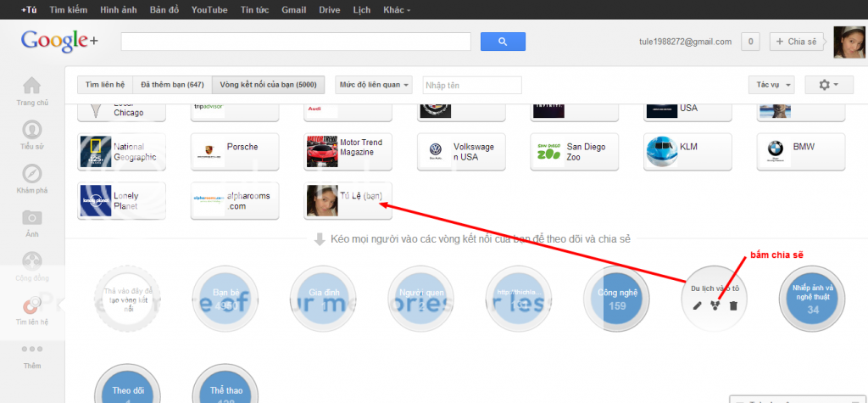The height and width of the screenshot is (403, 868).
Task: Open Ảnh camera icon in sidebar
Action: (x=31, y=217)
